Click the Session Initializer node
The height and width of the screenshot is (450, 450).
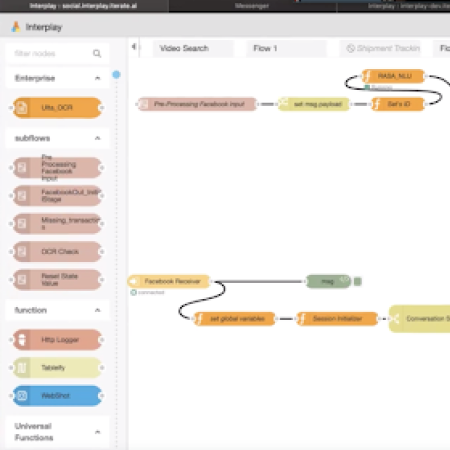(337, 319)
